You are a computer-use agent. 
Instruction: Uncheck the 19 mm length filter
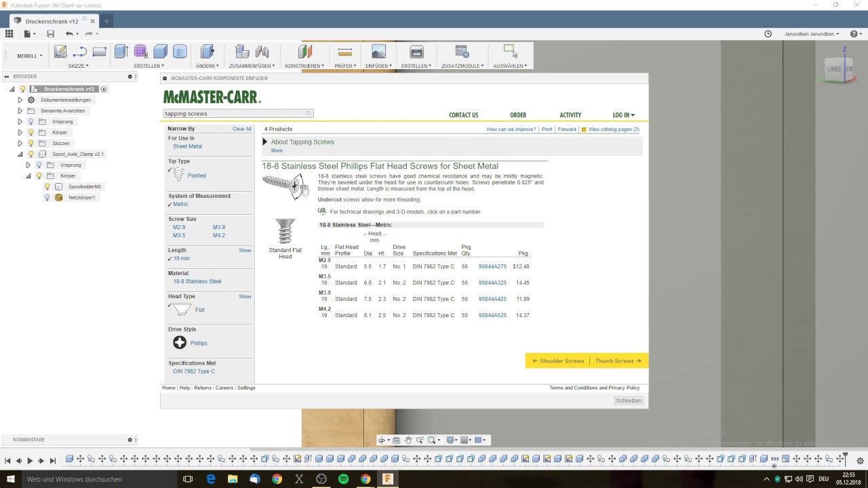coord(170,258)
